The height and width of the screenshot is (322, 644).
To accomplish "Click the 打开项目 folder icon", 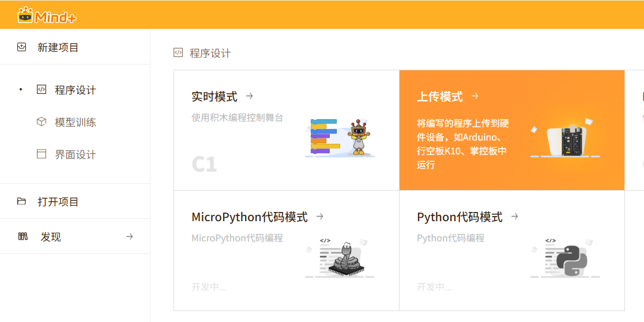I will click(22, 202).
